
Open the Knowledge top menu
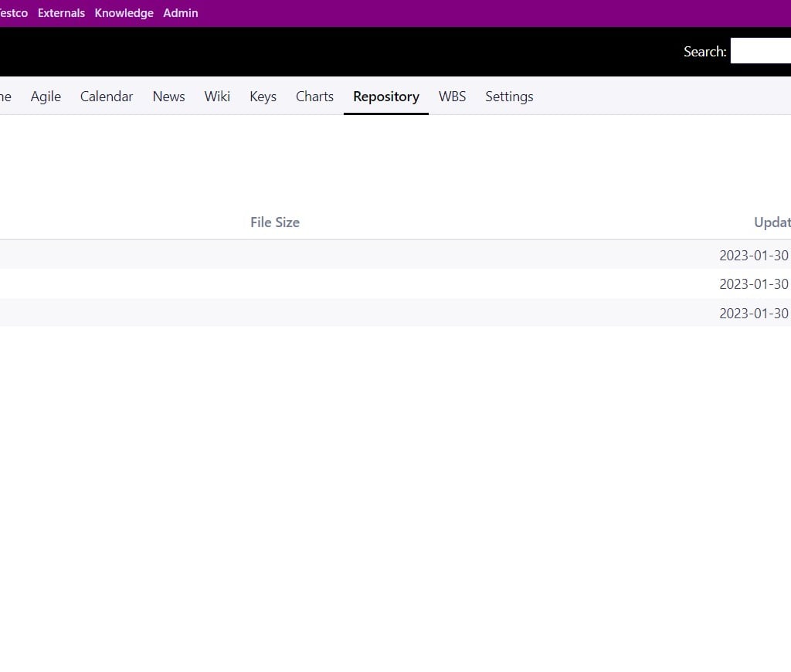tap(124, 13)
